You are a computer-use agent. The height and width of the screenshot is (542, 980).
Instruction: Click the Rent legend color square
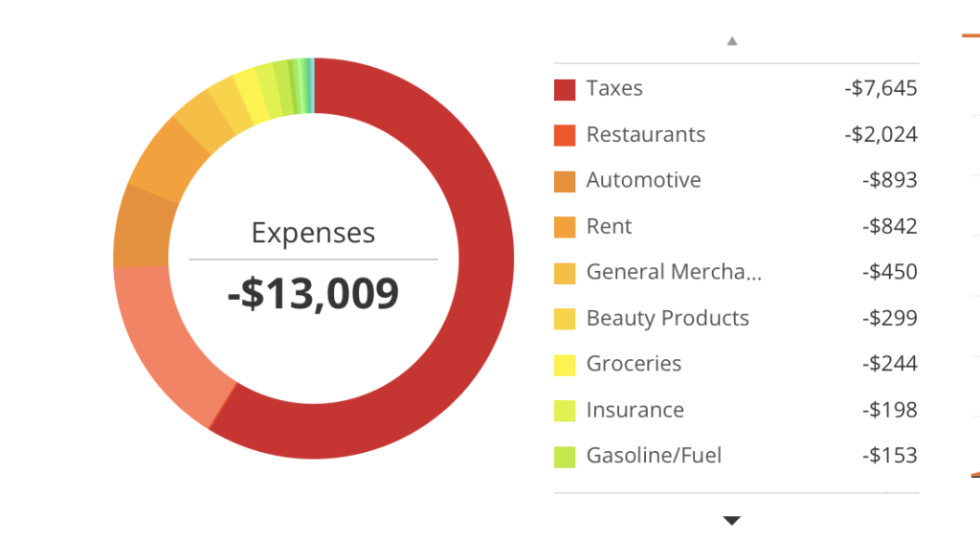click(x=565, y=227)
